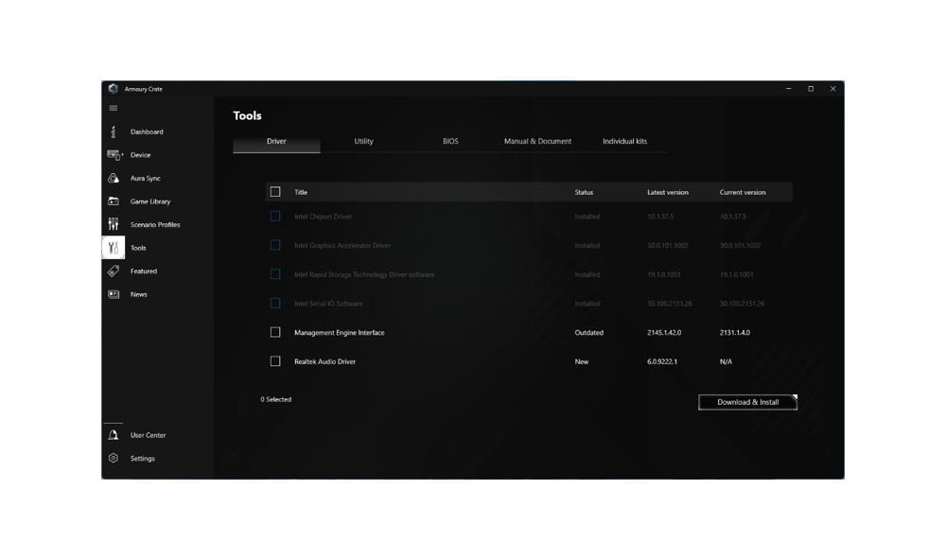Switch to the BIOS tab
This screenshot has height=560, width=946.
450,141
